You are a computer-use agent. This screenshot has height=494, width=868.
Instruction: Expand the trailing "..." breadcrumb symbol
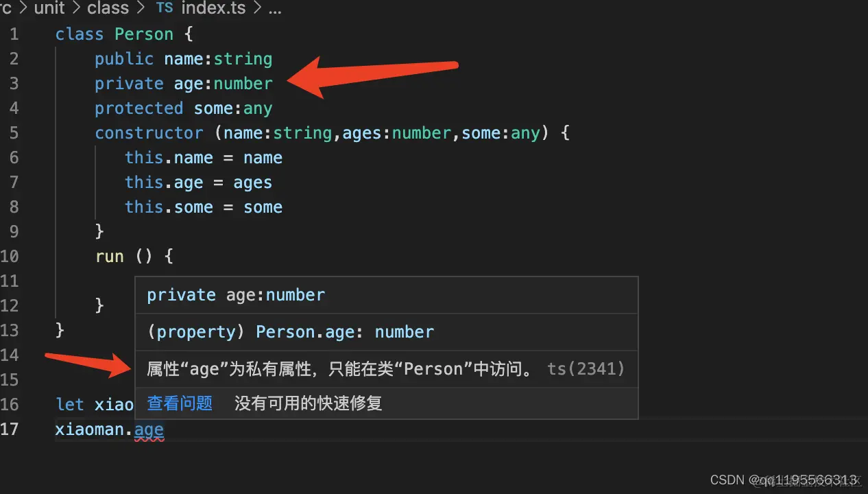(275, 10)
